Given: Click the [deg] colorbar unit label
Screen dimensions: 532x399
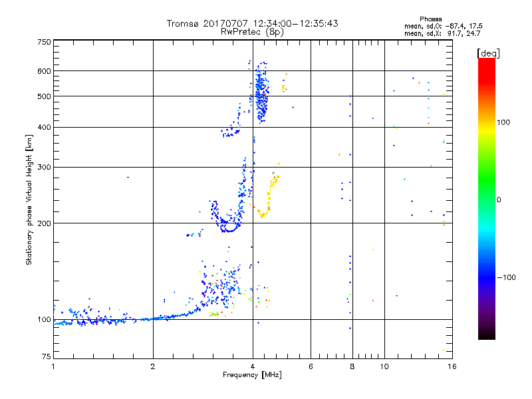Looking at the screenshot, I should click(488, 53).
